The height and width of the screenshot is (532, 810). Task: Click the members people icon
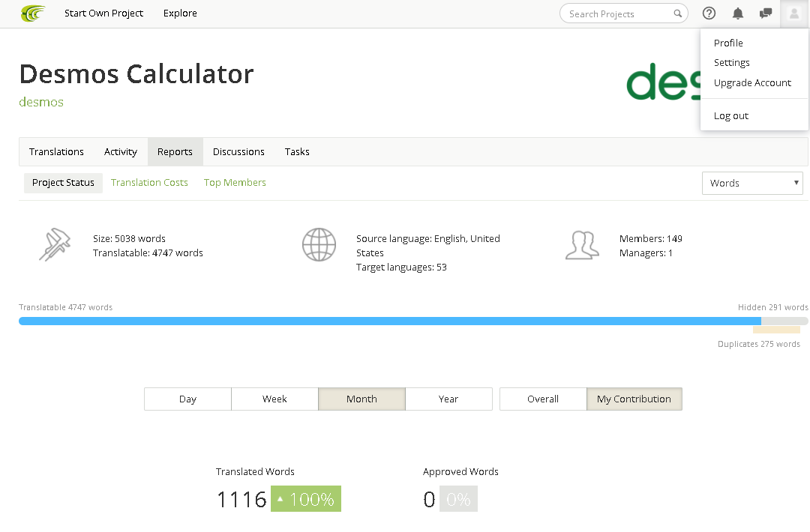coord(582,245)
